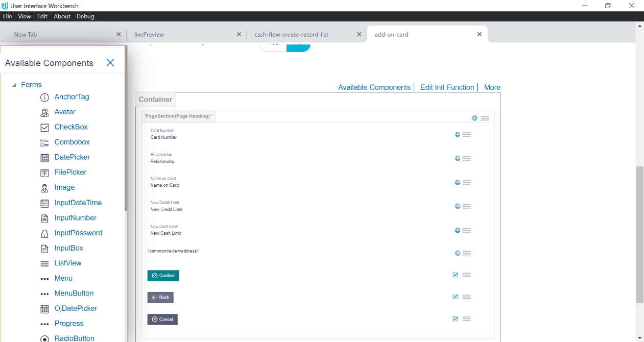Open Edit Init Function
Viewport: 644px width, 342px height.
tap(447, 87)
